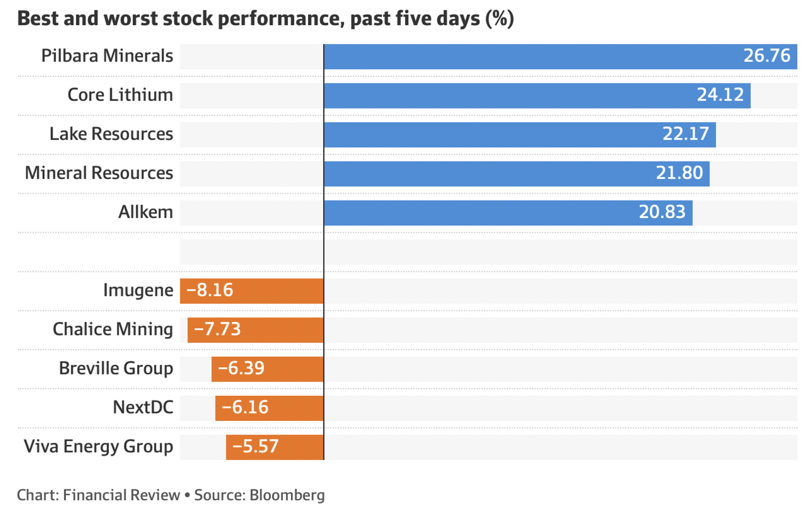Click the Imugene company label
The image size is (812, 507).
pyautogui.click(x=138, y=291)
